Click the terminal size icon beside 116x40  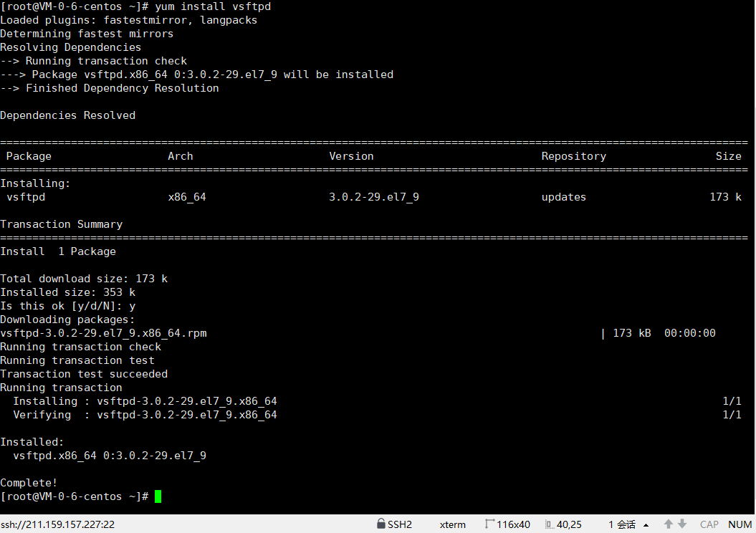489,524
